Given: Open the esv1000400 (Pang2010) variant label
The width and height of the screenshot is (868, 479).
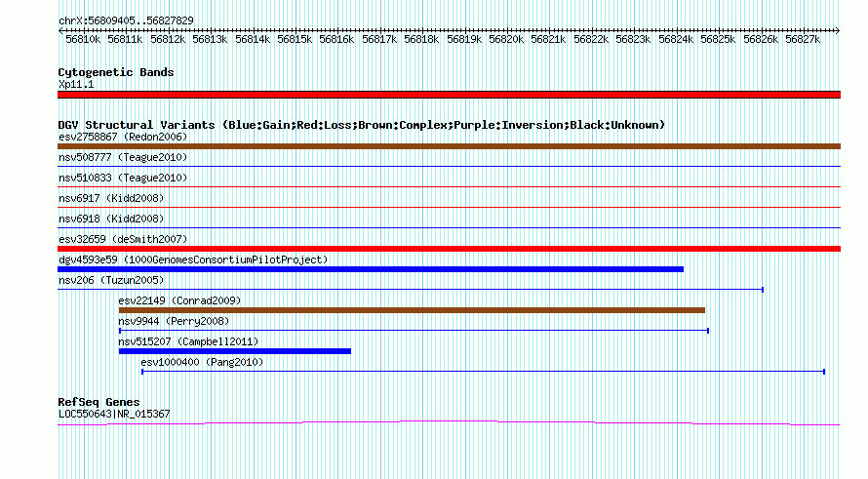Looking at the screenshot, I should (202, 362).
